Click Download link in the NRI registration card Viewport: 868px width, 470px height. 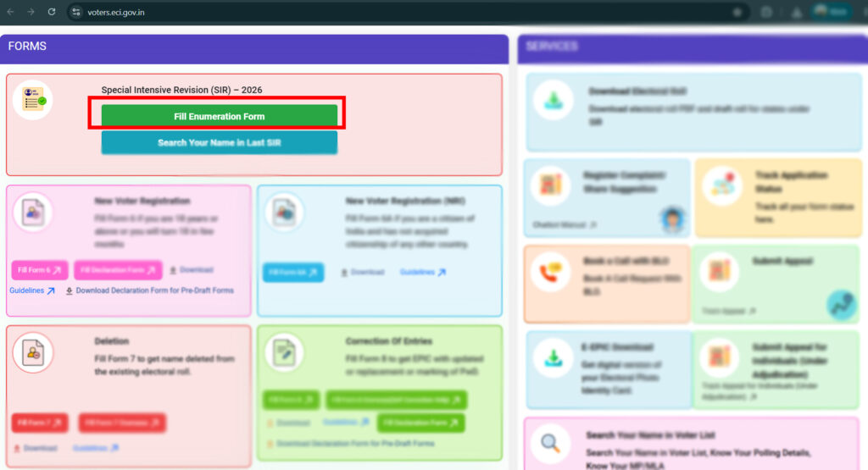coord(362,272)
